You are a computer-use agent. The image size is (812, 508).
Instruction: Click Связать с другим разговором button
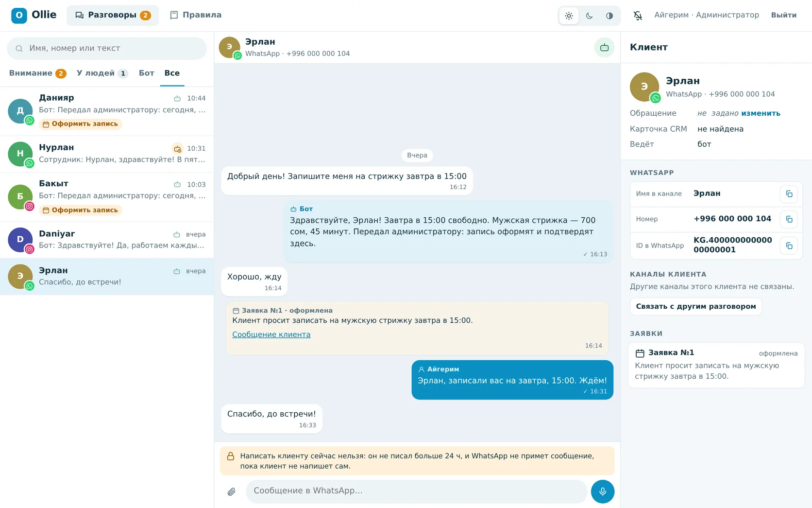[x=696, y=307]
